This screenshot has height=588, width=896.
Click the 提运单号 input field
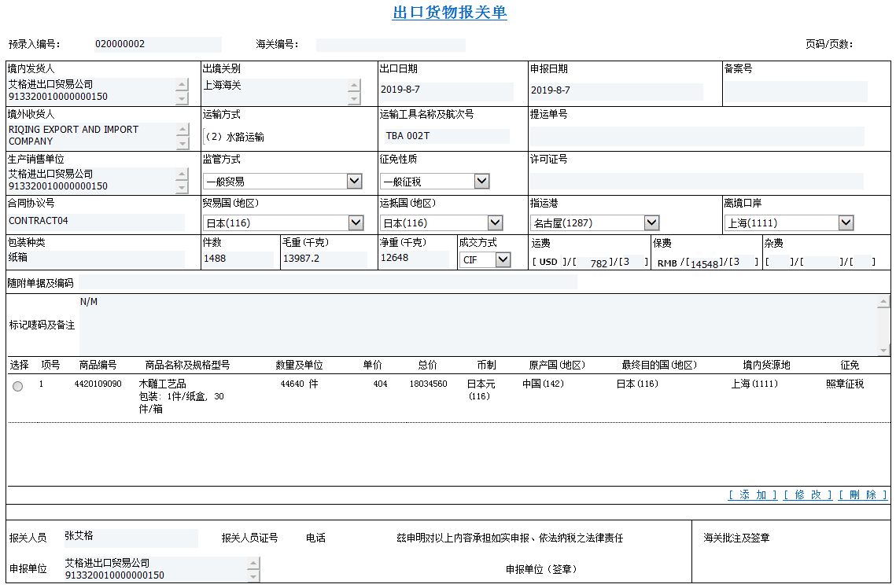point(697,136)
